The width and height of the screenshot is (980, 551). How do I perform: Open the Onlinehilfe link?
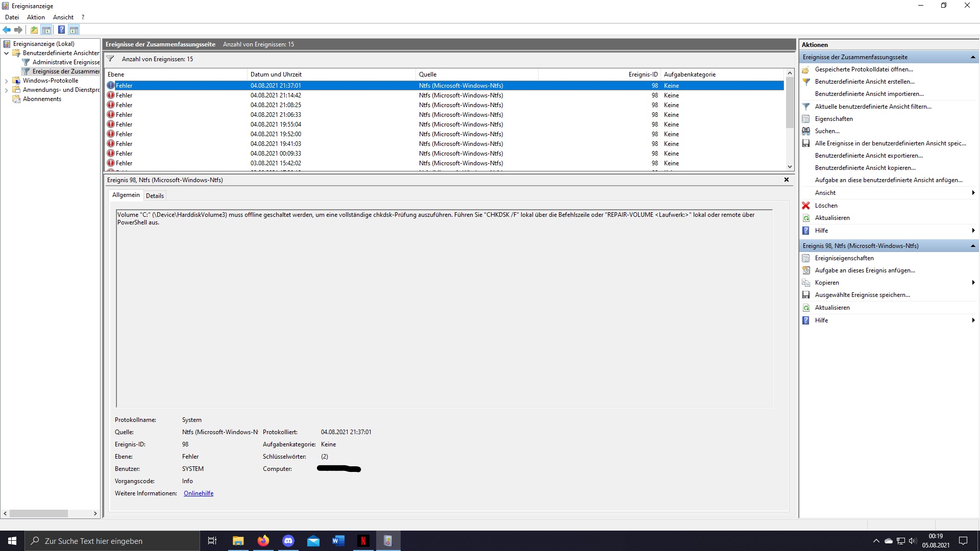tap(198, 493)
